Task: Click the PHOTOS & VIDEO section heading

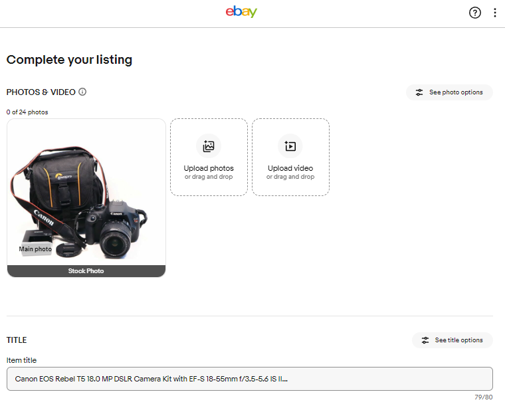Action: [x=41, y=92]
